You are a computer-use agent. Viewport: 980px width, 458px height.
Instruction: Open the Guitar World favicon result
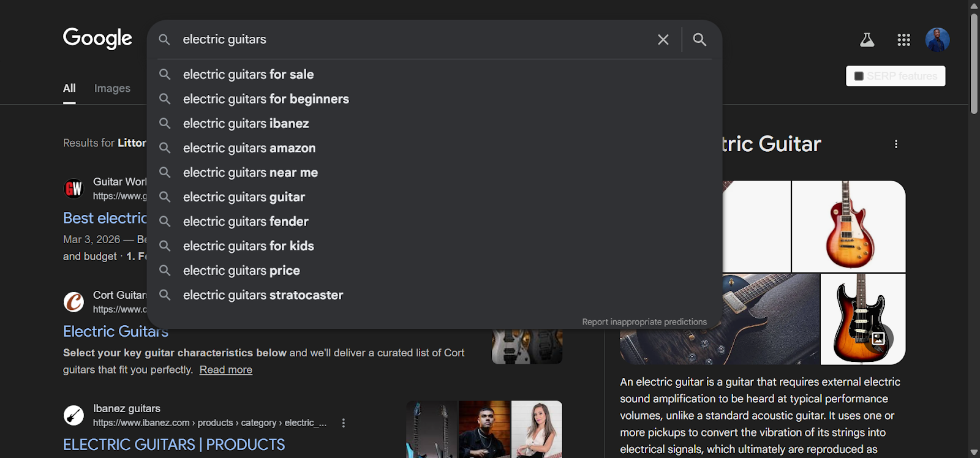pos(73,189)
